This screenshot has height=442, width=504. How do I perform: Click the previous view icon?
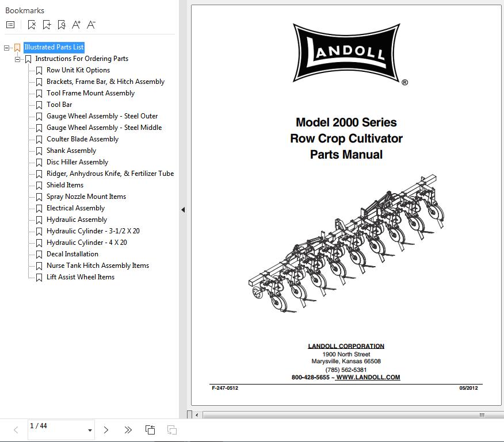pos(150,430)
